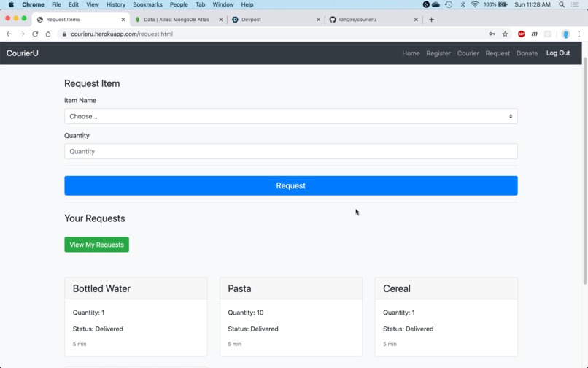
Task: Click the address bar URL
Action: 122,34
